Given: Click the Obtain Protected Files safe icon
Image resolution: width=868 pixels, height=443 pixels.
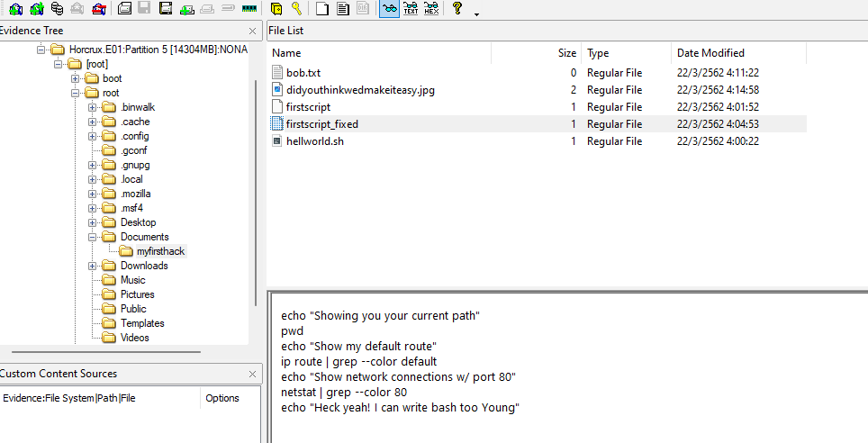Looking at the screenshot, I should click(x=276, y=8).
